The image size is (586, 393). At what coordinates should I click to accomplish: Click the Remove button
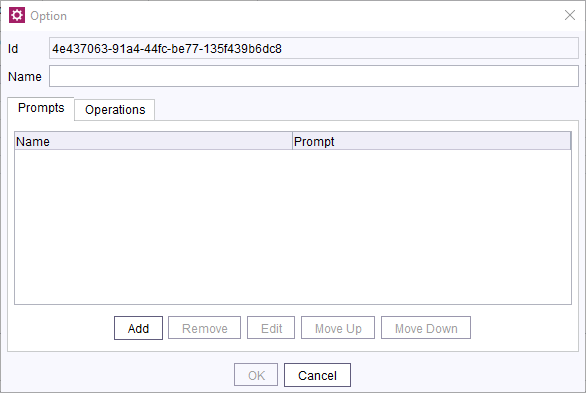[204, 328]
